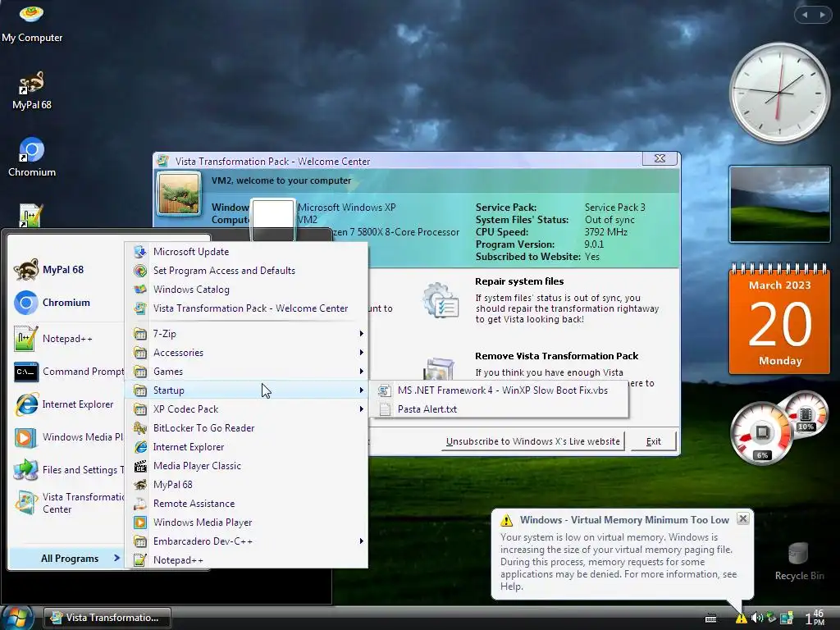
Task: Click All Programs in Start menu
Action: tap(69, 558)
